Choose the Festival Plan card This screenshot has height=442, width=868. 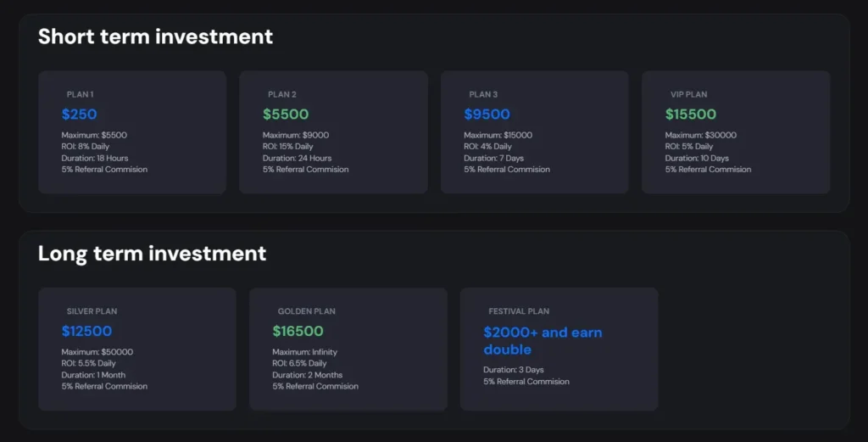click(559, 349)
